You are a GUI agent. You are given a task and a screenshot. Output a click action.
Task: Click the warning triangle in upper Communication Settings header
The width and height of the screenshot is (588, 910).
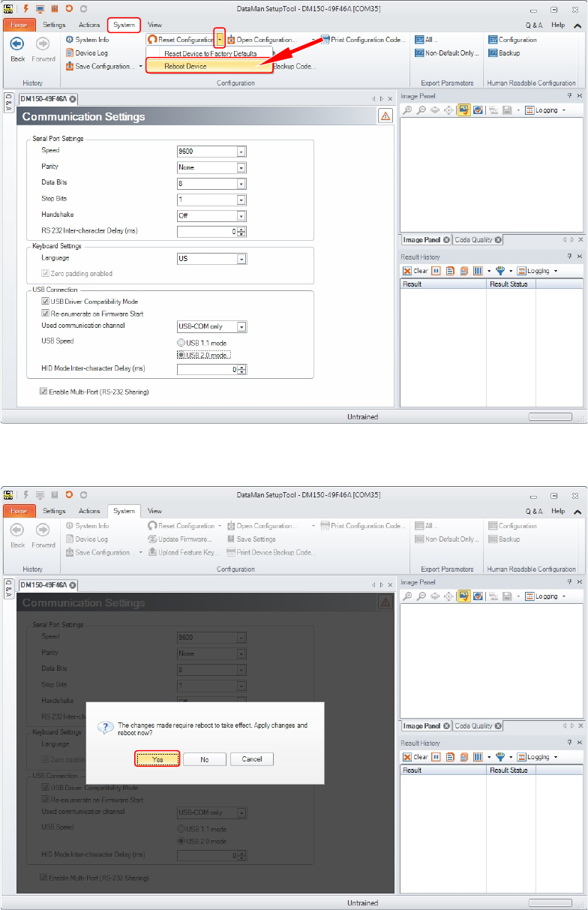pyautogui.click(x=385, y=116)
